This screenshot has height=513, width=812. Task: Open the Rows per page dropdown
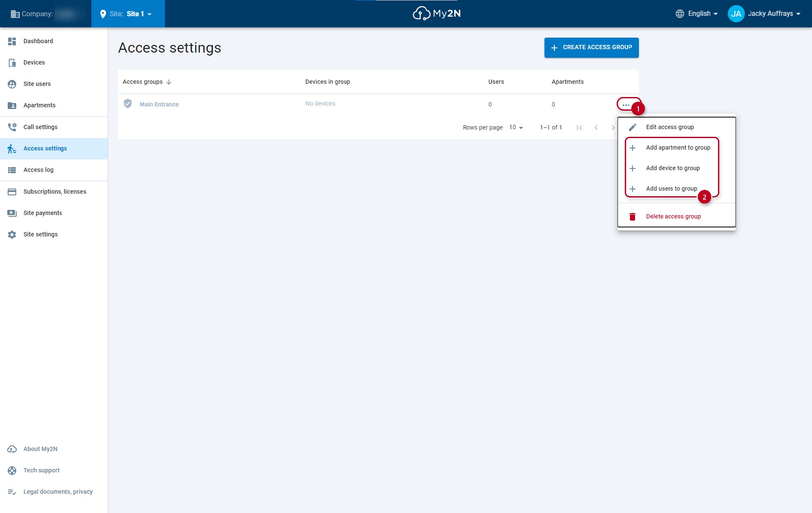(x=516, y=128)
